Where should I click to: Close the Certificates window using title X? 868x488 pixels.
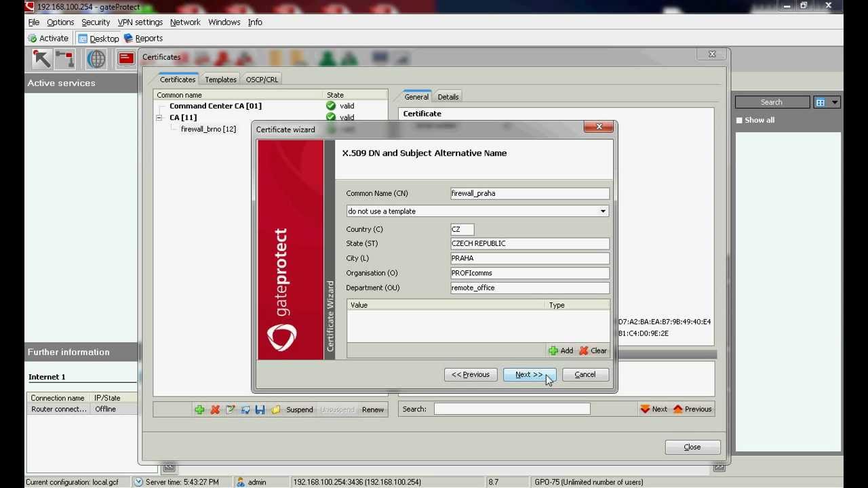[712, 54]
